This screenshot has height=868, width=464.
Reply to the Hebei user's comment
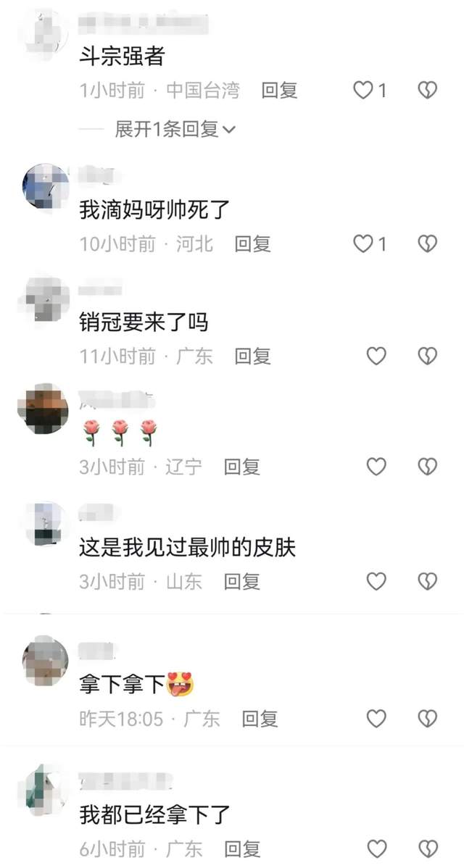[252, 243]
